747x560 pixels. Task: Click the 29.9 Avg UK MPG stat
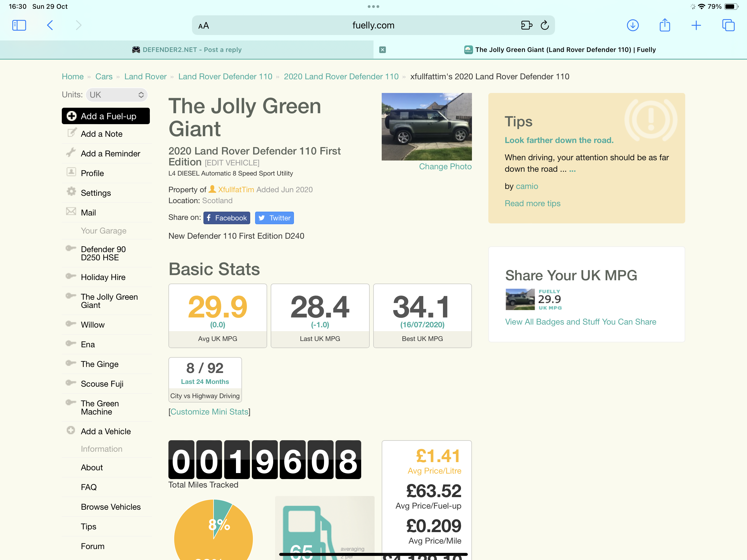point(217,316)
